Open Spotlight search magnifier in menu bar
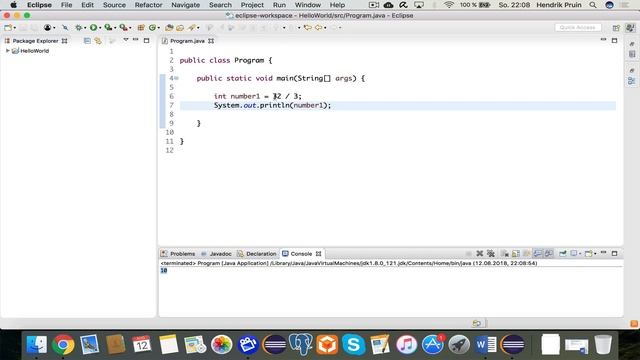Viewport: 640px width, 360px height. [593, 5]
